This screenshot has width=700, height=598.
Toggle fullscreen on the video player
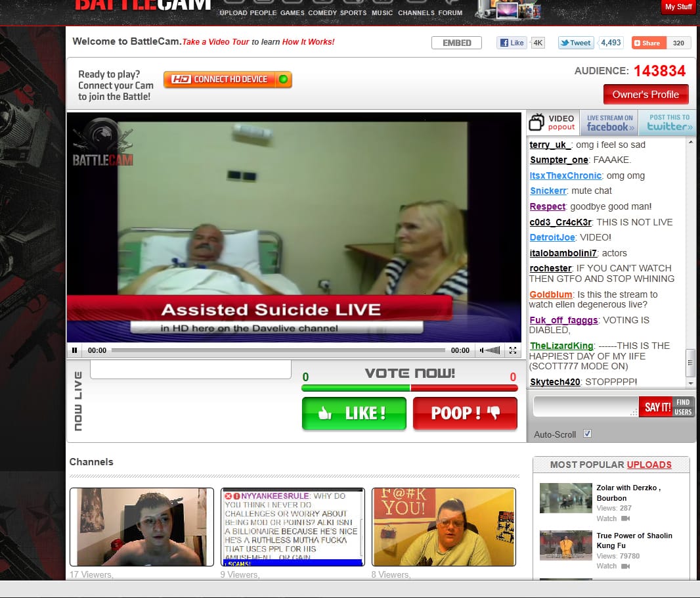click(513, 350)
